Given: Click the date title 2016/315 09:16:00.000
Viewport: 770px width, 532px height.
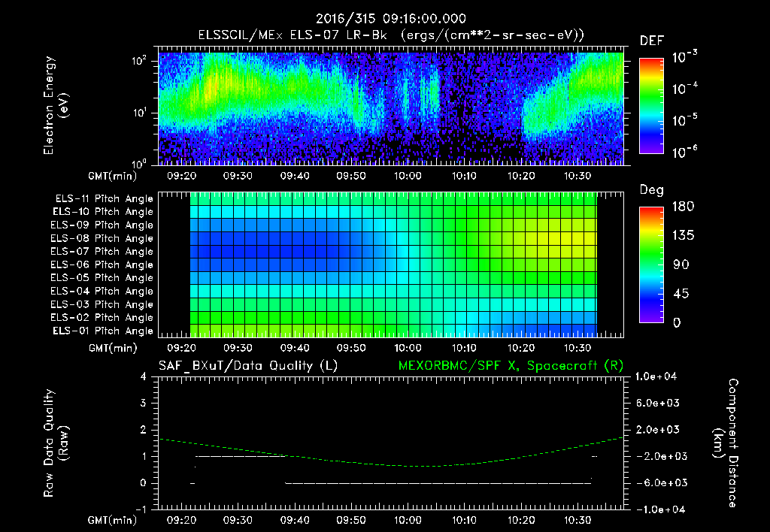Looking at the screenshot, I should click(x=390, y=19).
